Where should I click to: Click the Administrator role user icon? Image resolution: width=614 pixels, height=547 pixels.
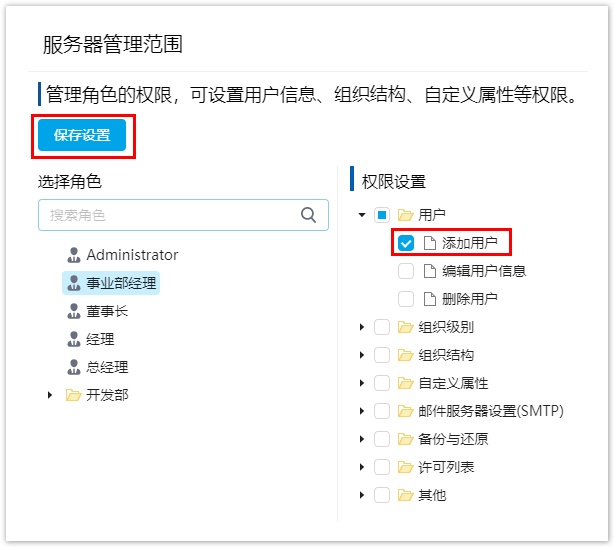(x=73, y=255)
